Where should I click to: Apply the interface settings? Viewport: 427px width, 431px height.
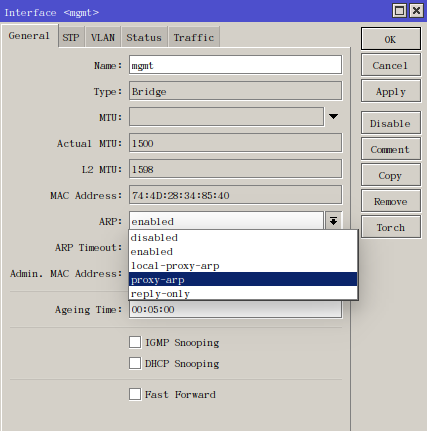[391, 91]
